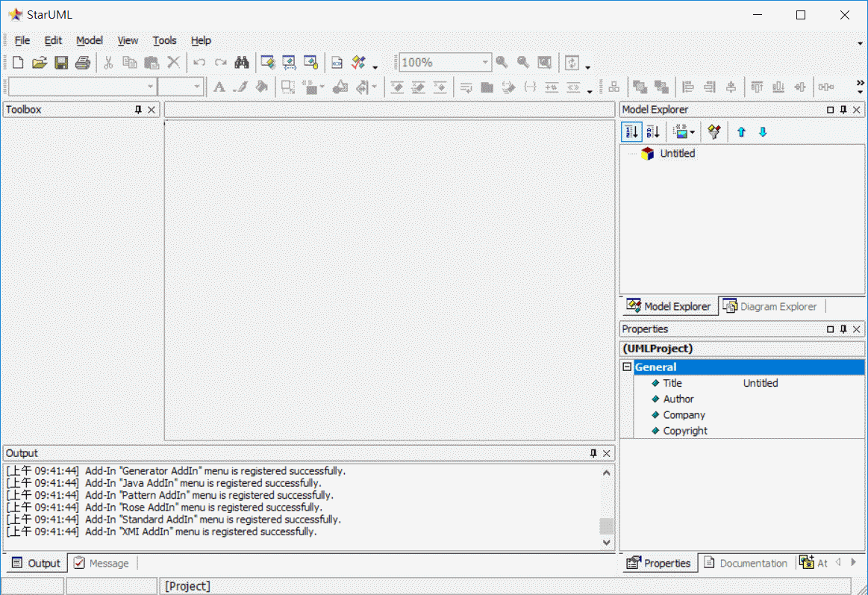Screen dimensions: 868x595
Task: Click the Model Explorer move down arrow
Action: point(763,131)
